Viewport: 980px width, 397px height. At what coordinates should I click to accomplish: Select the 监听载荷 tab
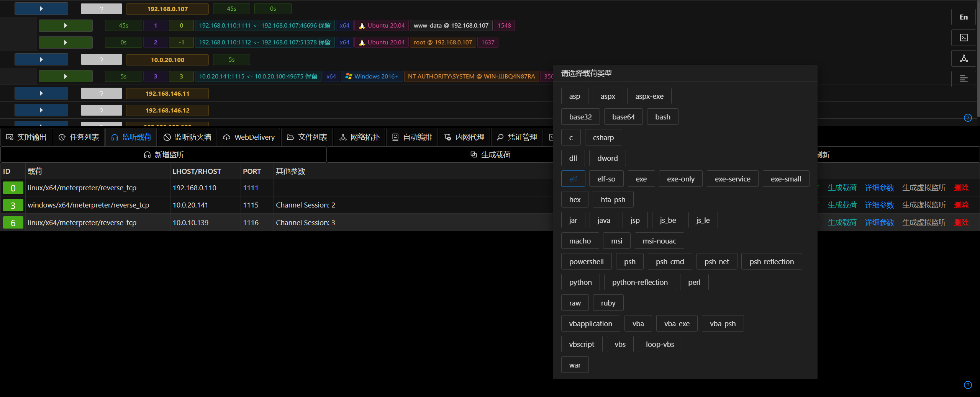(x=131, y=137)
